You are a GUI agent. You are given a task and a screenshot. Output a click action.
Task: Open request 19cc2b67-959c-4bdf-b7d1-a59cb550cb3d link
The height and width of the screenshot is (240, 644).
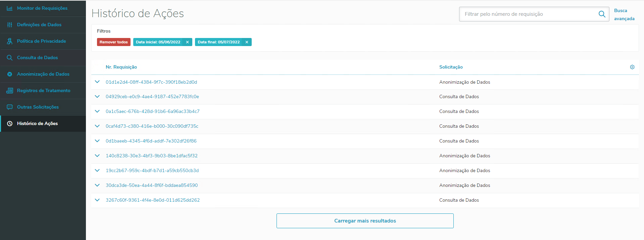click(152, 170)
